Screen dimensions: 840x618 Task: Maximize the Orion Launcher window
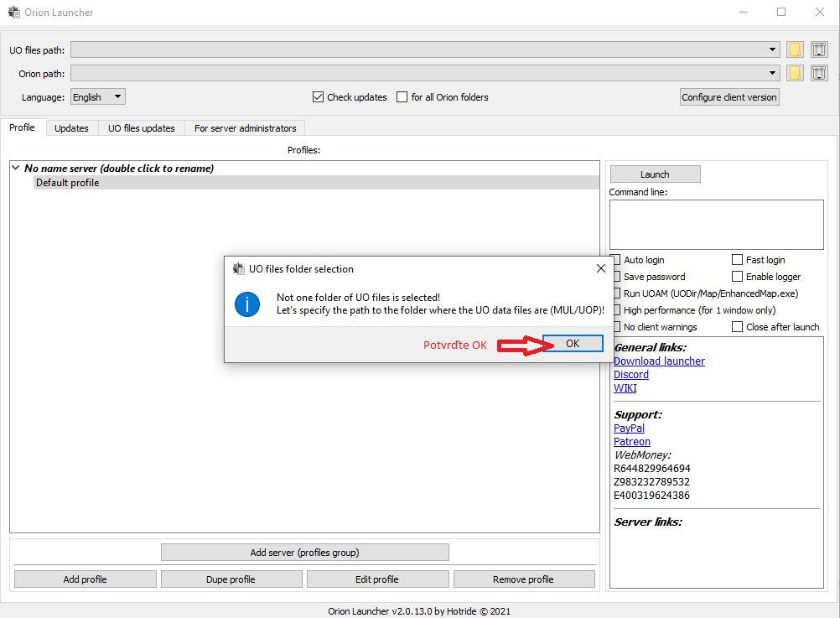781,12
